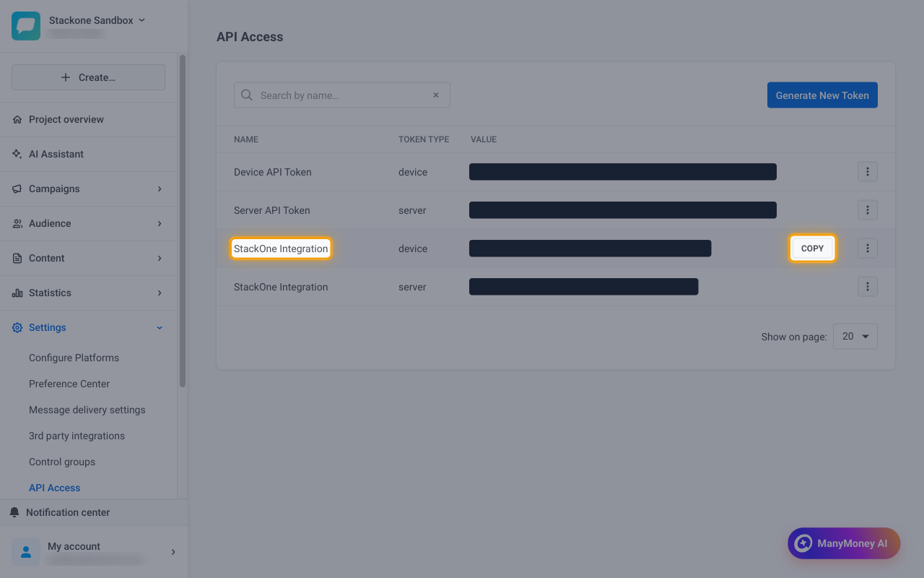Image resolution: width=924 pixels, height=578 pixels.
Task: Focus the Search by name field
Action: click(342, 95)
